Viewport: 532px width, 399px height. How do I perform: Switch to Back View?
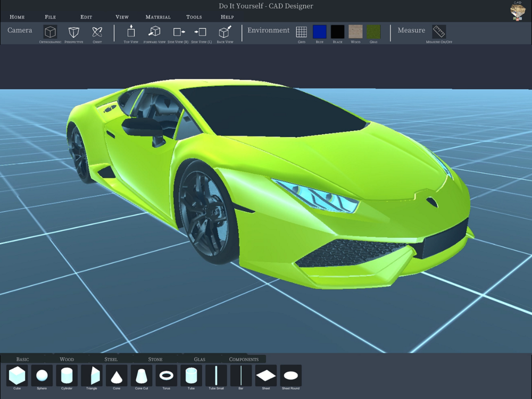(x=225, y=32)
